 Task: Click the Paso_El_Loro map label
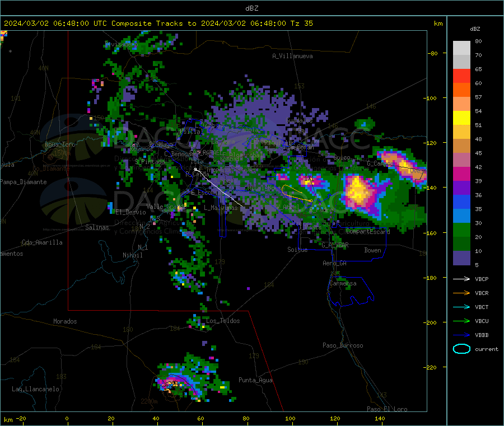[x=387, y=409]
